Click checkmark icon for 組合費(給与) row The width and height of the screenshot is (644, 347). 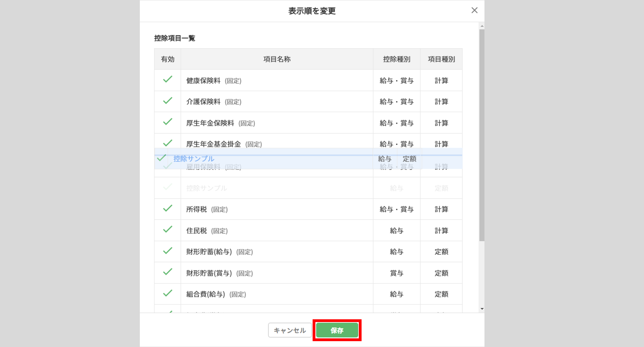click(x=168, y=293)
